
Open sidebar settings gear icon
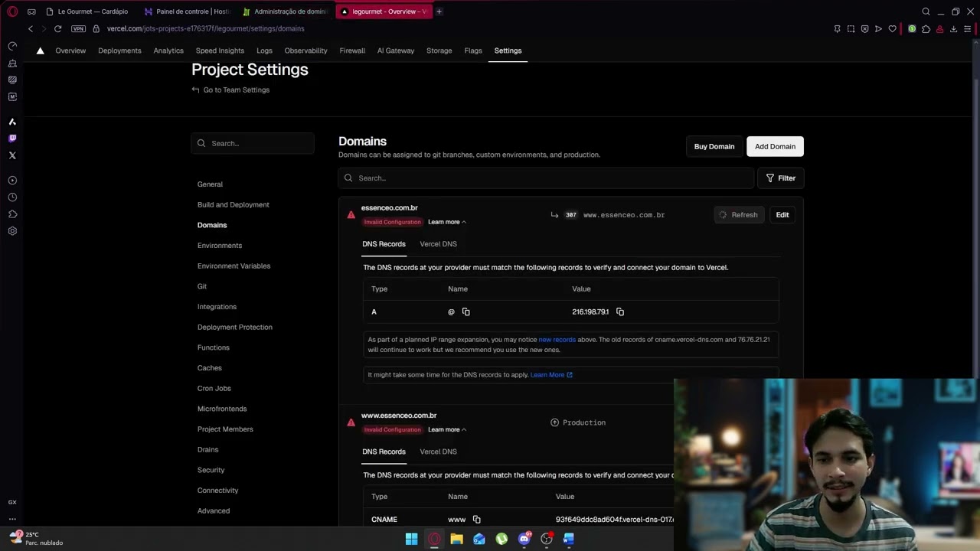pos(12,231)
